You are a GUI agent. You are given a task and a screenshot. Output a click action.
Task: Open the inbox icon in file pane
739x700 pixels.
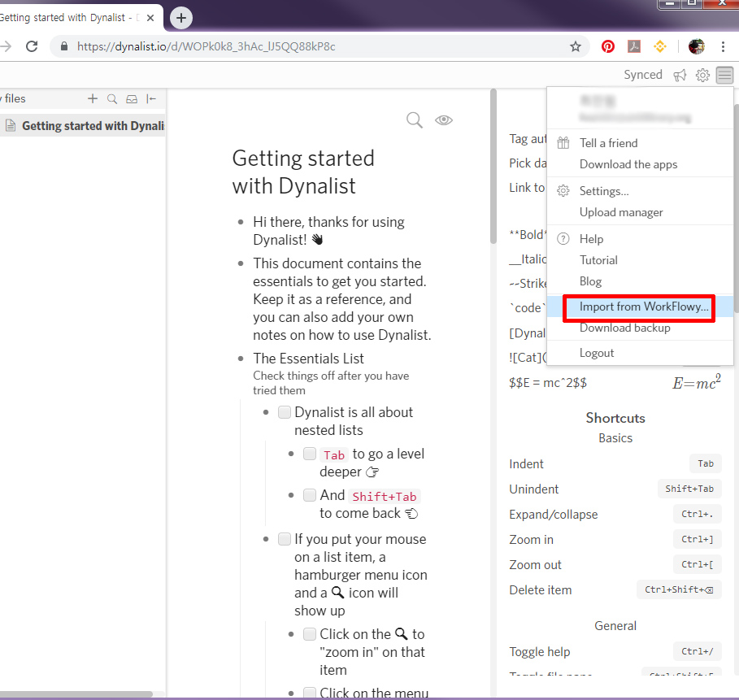[x=132, y=99]
